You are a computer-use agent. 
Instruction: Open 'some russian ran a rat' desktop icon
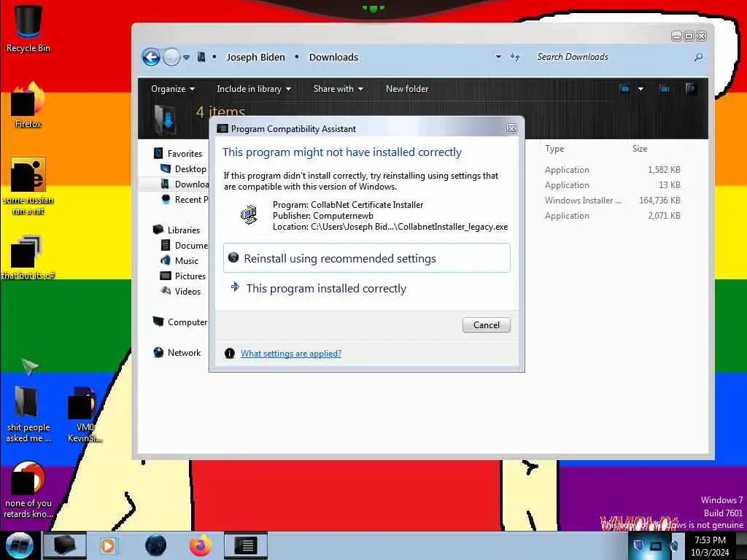pos(28,186)
